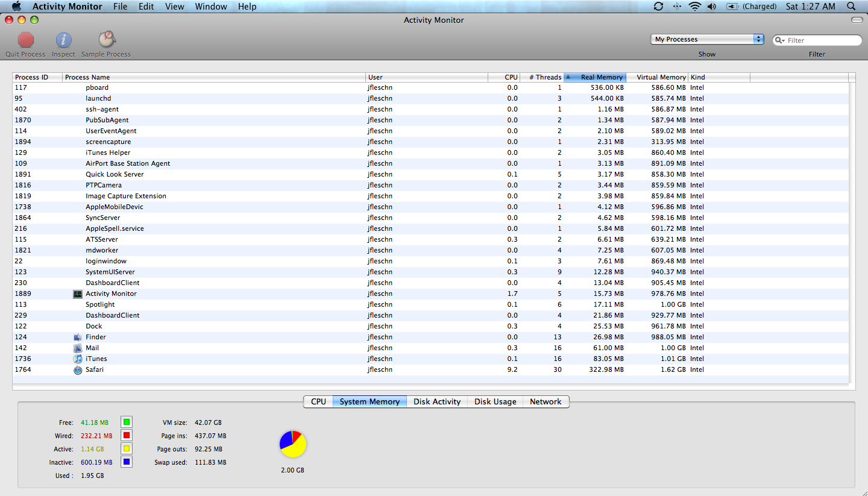This screenshot has height=496, width=868.
Task: Sort by the CPU column header
Action: 504,77
